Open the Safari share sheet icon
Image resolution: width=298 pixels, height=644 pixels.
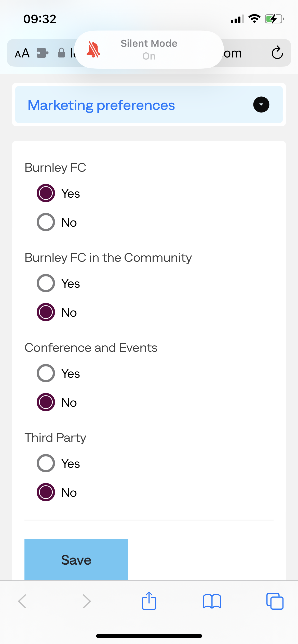point(149,601)
